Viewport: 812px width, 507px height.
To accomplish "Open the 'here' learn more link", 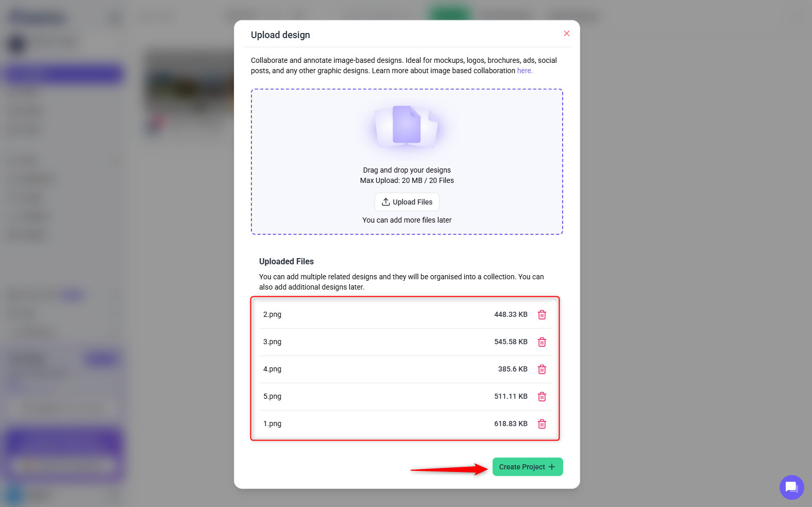I will point(525,71).
